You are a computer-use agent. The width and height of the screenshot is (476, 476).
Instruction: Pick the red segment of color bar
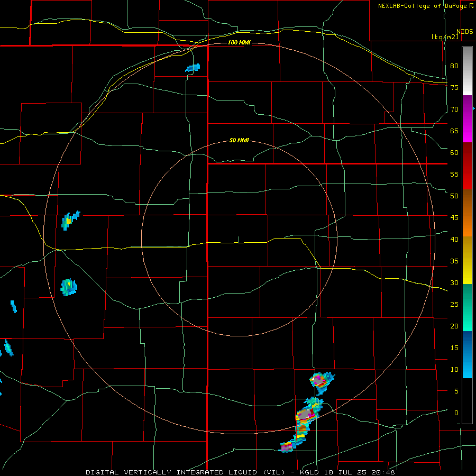click(467, 166)
